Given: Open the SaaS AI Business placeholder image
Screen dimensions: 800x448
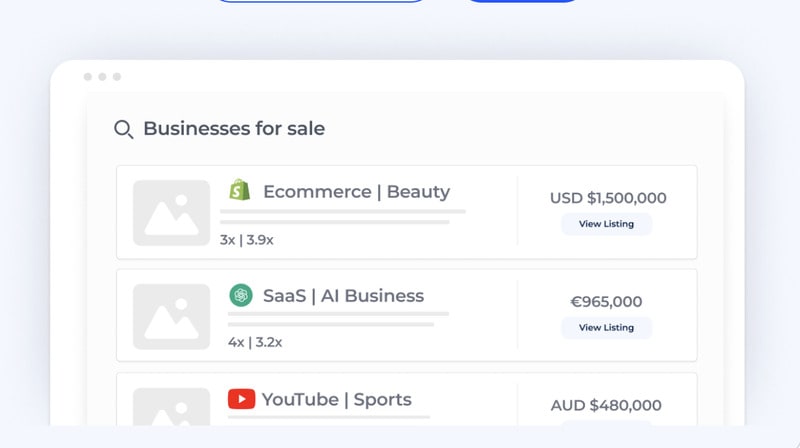Looking at the screenshot, I should 171,316.
